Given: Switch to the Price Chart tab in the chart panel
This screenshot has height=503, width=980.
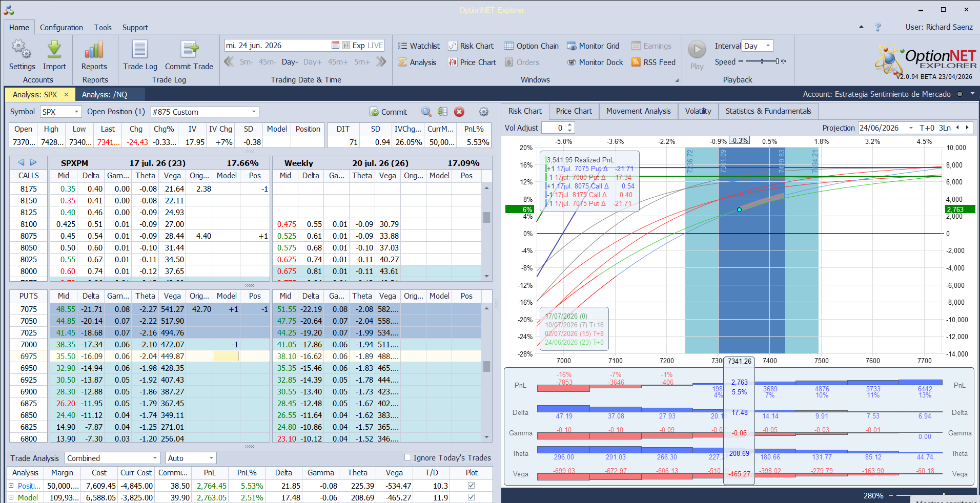Looking at the screenshot, I should [574, 111].
